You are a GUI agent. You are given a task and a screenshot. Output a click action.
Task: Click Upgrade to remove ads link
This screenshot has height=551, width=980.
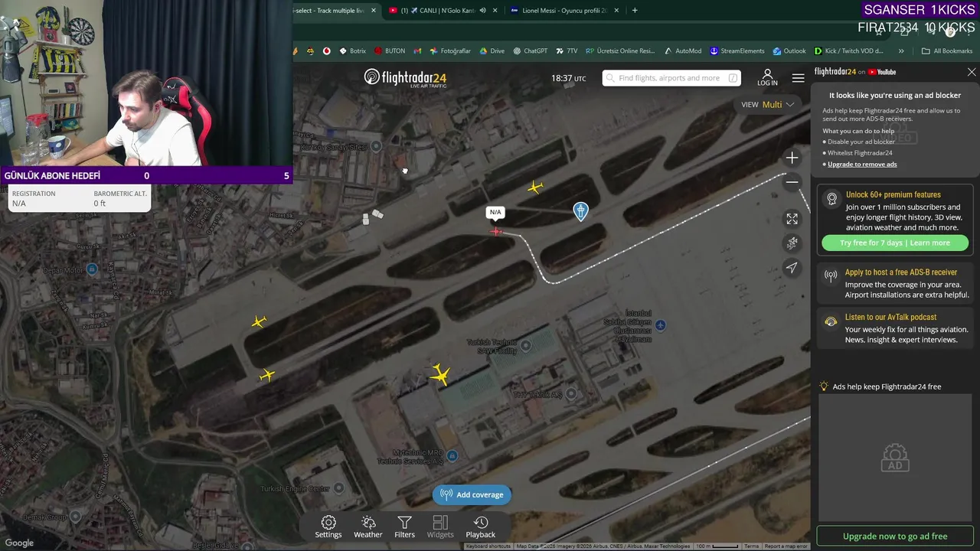[x=862, y=164]
